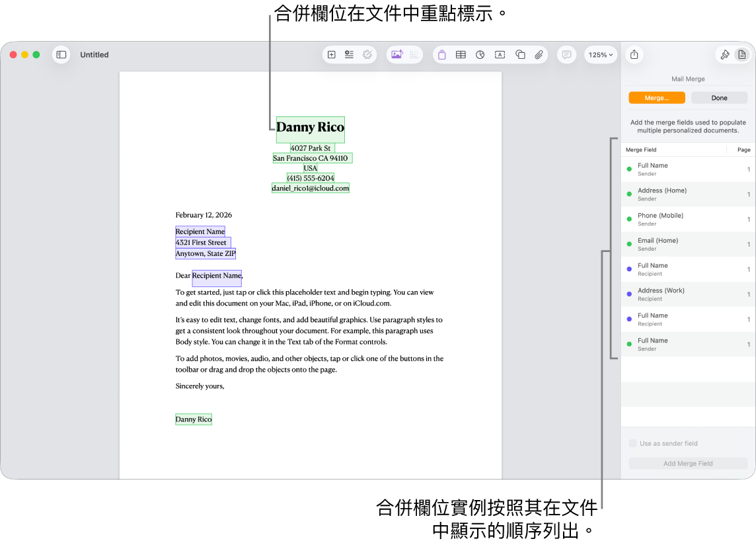Add a Comment with the speech bubble icon
Image resolution: width=756 pixels, height=547 pixels.
pos(566,54)
